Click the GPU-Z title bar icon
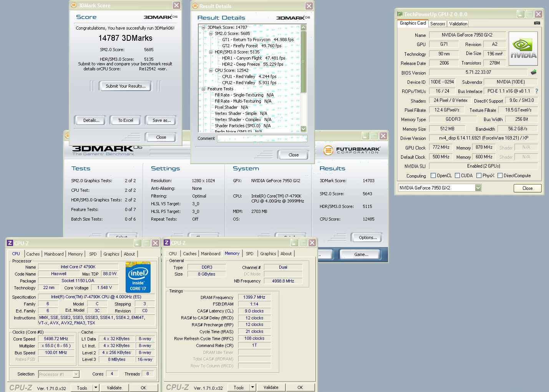 (400, 14)
